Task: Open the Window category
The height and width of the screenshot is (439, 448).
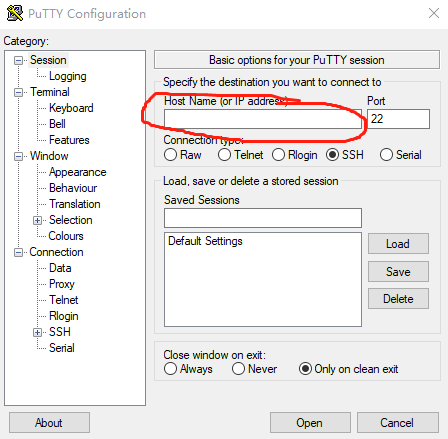Action: (x=49, y=156)
